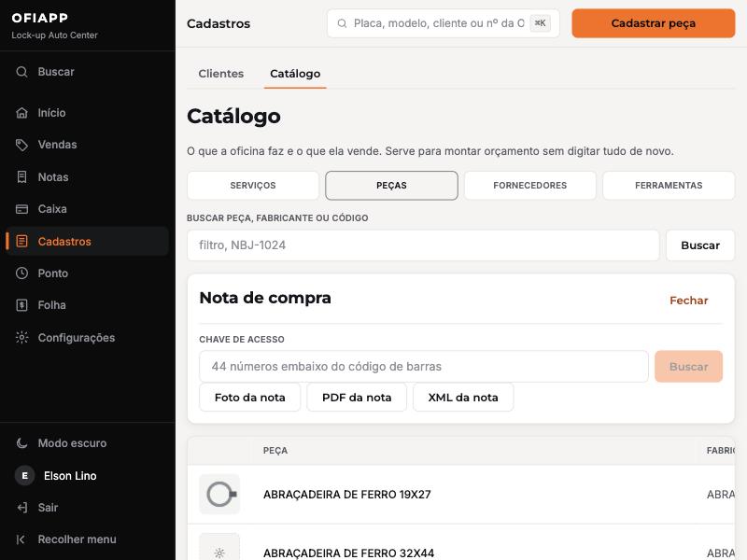Screen dimensions: 747x560
Task: Go to Início in the sidebar
Action: pyautogui.click(x=87, y=113)
